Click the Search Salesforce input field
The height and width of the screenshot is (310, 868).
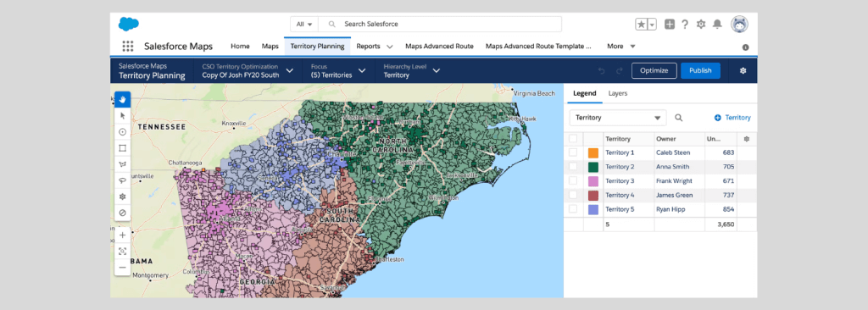point(440,25)
